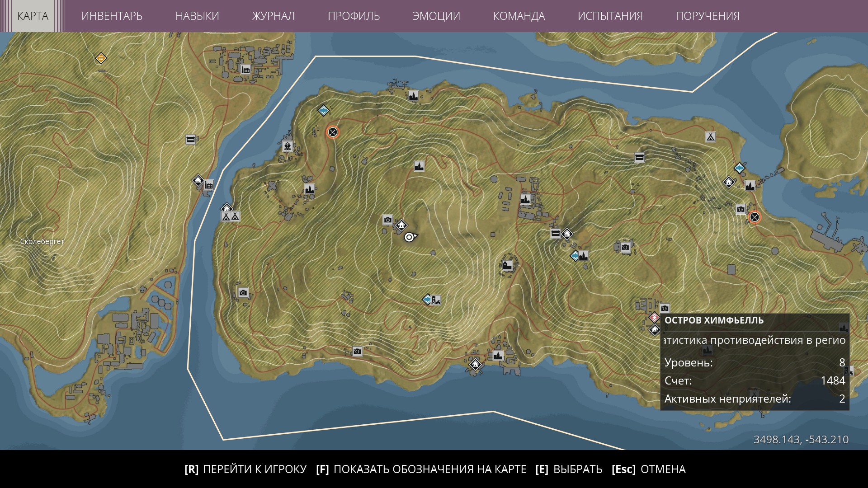Click the Сколебергет map label
The width and height of the screenshot is (868, 488).
point(42,242)
